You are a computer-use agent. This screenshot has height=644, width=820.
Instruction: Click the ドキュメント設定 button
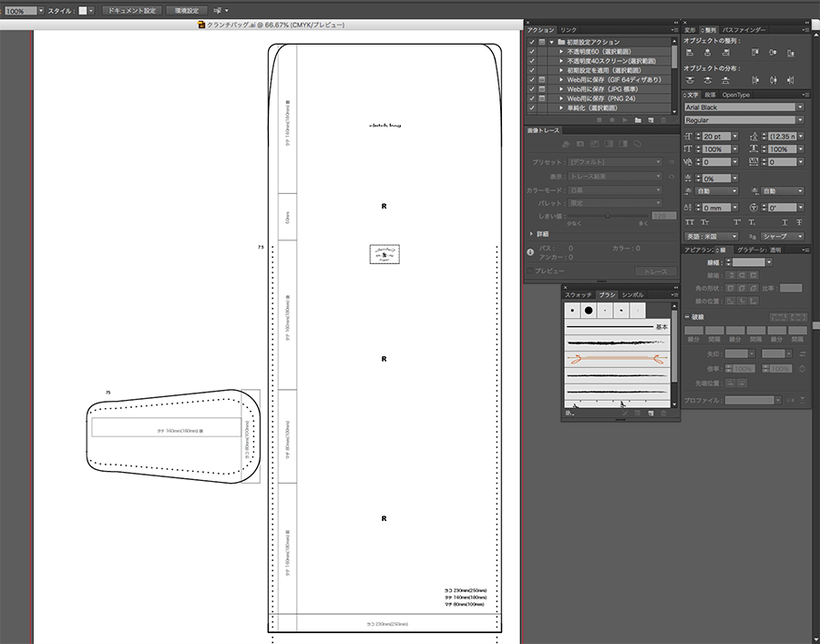(x=129, y=10)
